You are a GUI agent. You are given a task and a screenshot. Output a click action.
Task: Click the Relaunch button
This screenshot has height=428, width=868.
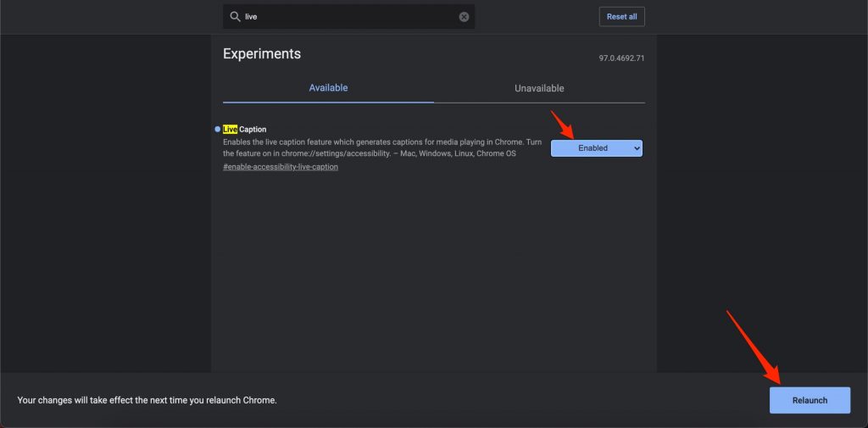810,400
